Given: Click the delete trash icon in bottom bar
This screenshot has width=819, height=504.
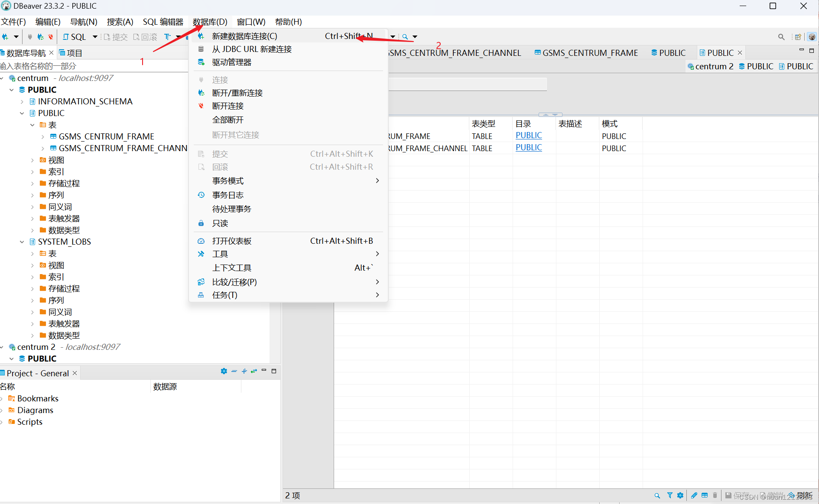Looking at the screenshot, I should pyautogui.click(x=715, y=495).
